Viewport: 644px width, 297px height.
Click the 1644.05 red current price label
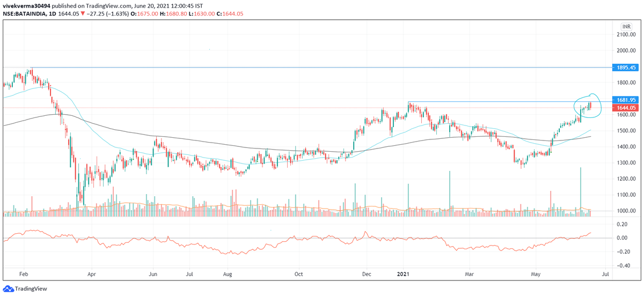(626, 108)
